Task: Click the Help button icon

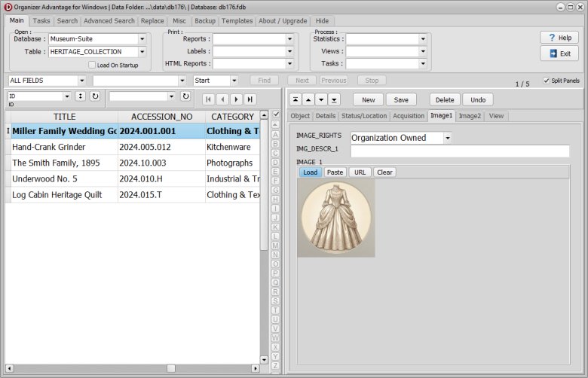Action: (x=553, y=38)
